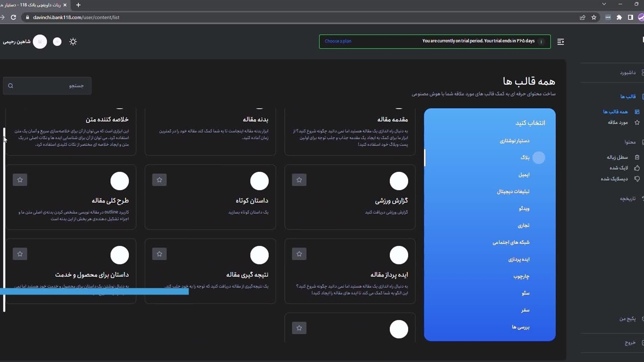Click the trial info icon in banner
The image size is (644, 362).
(x=541, y=41)
